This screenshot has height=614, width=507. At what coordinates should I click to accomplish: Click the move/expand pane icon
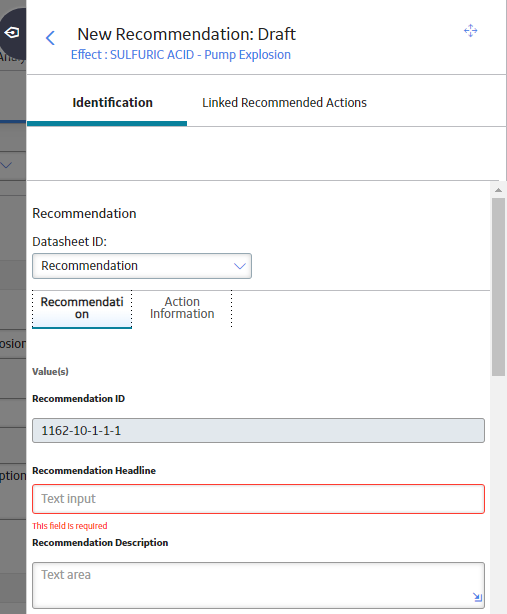click(471, 31)
